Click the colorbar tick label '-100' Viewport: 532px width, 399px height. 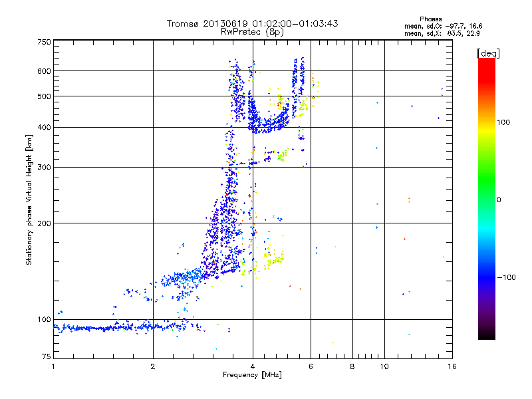tap(506, 277)
